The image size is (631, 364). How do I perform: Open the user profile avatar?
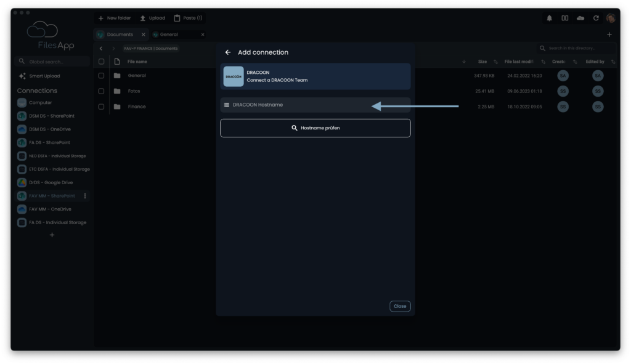pyautogui.click(x=611, y=18)
